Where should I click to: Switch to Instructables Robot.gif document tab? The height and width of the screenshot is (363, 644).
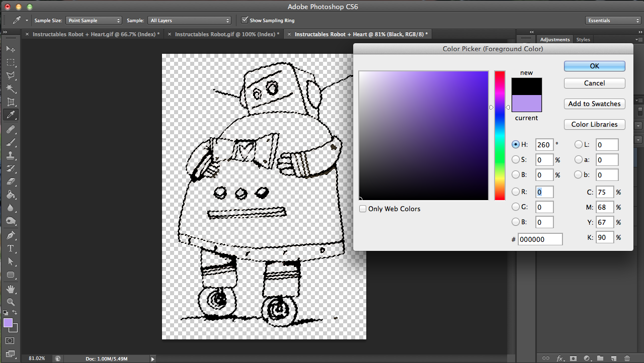227,34
